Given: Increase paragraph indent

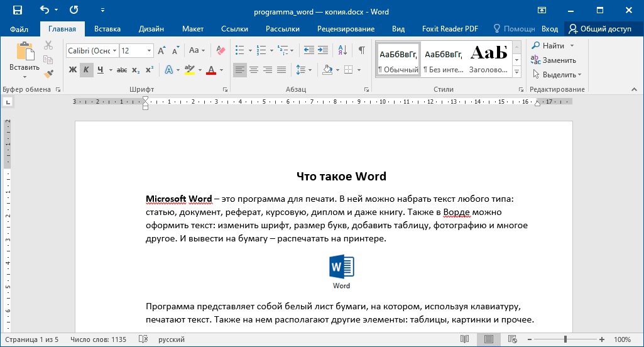Looking at the screenshot, I should coord(323,50).
